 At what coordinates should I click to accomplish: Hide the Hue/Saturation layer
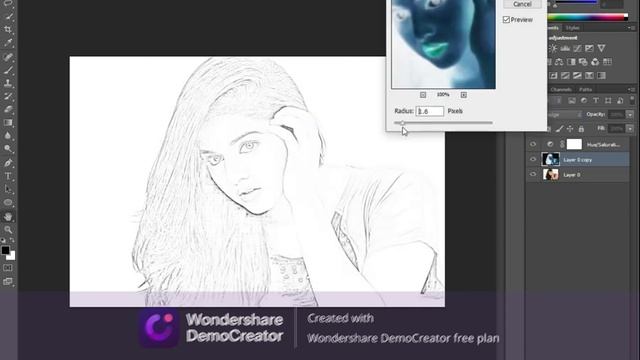click(x=533, y=144)
